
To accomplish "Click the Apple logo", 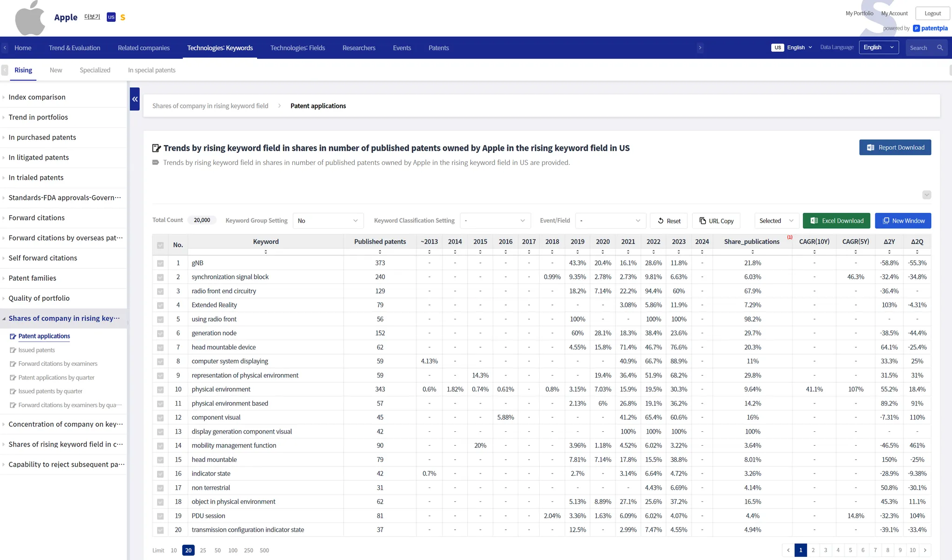I will [31, 19].
